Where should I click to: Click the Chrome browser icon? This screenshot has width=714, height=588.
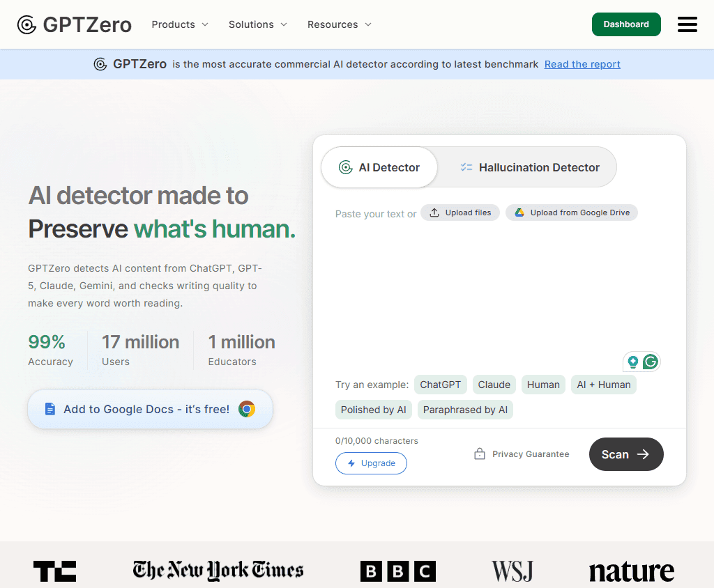point(247,409)
